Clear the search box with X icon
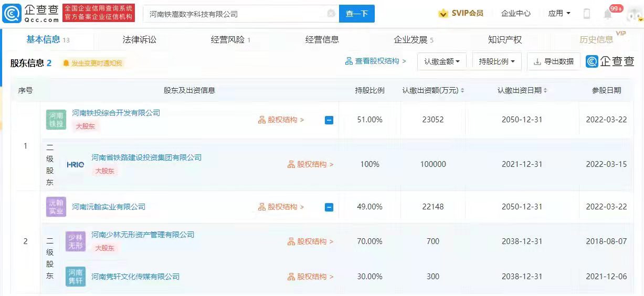 coord(331,14)
